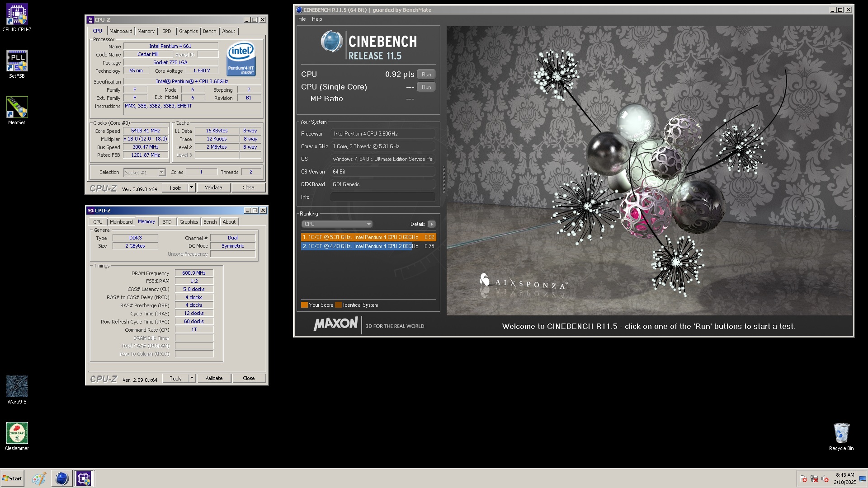The width and height of the screenshot is (868, 488).
Task: Click the Paint icon in the taskbar
Action: click(x=39, y=479)
